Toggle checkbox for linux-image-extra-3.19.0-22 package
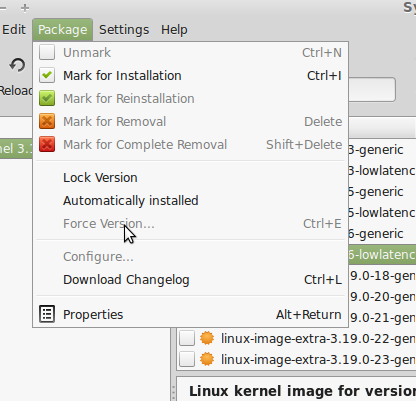The image size is (416, 401). tap(187, 338)
